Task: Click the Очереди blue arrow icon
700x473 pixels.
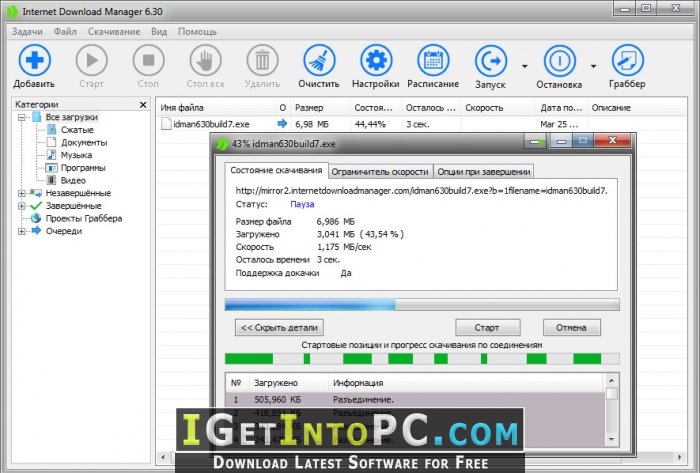Action: (x=36, y=231)
